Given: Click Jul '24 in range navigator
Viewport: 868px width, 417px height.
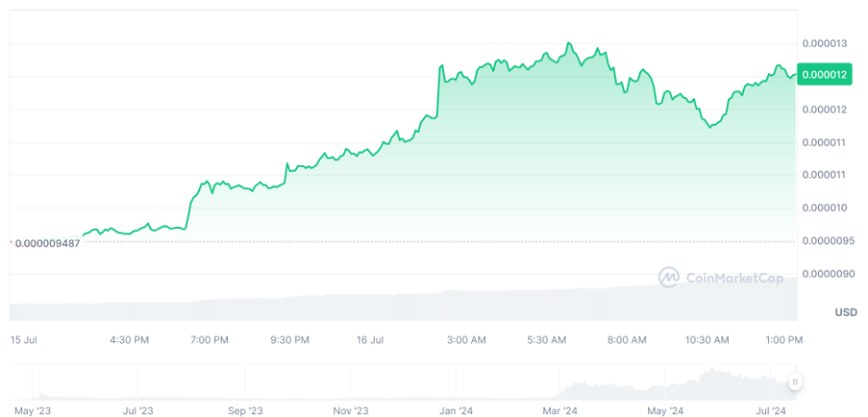Looking at the screenshot, I should pos(771,409).
